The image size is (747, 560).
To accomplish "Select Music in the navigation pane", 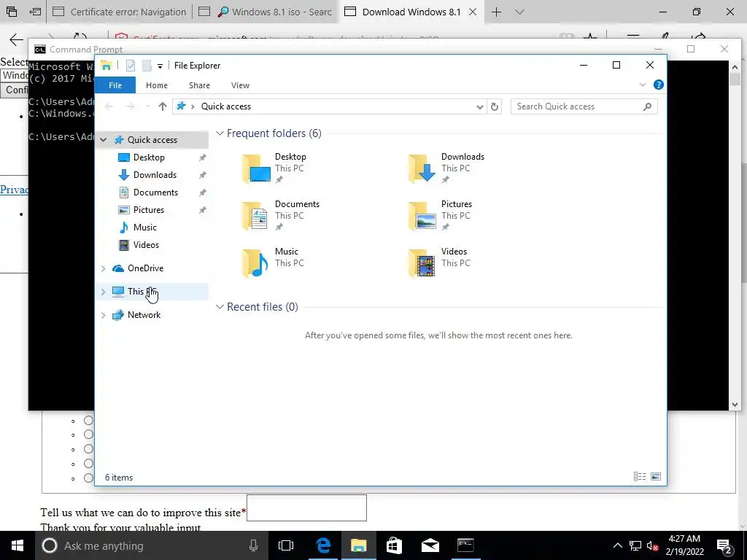I will pyautogui.click(x=145, y=227).
